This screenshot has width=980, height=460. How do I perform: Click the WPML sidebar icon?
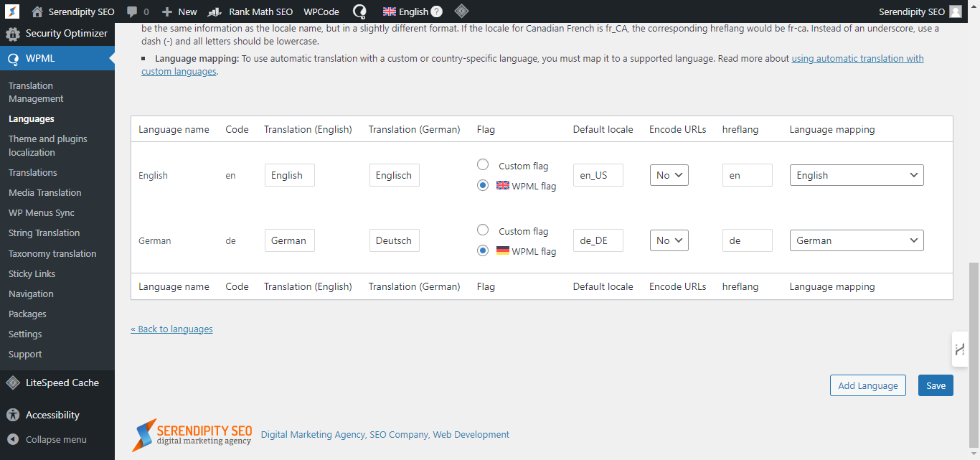(x=13, y=59)
